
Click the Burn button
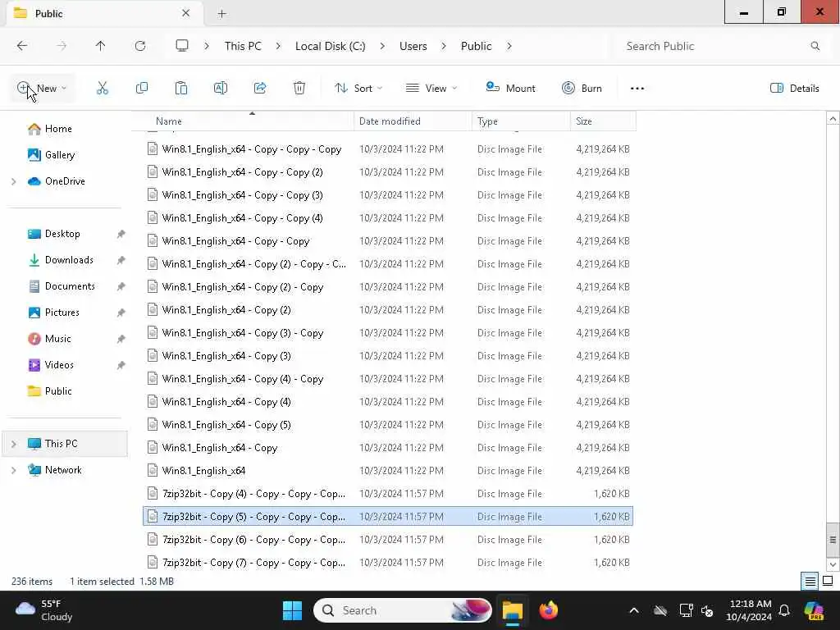click(582, 89)
